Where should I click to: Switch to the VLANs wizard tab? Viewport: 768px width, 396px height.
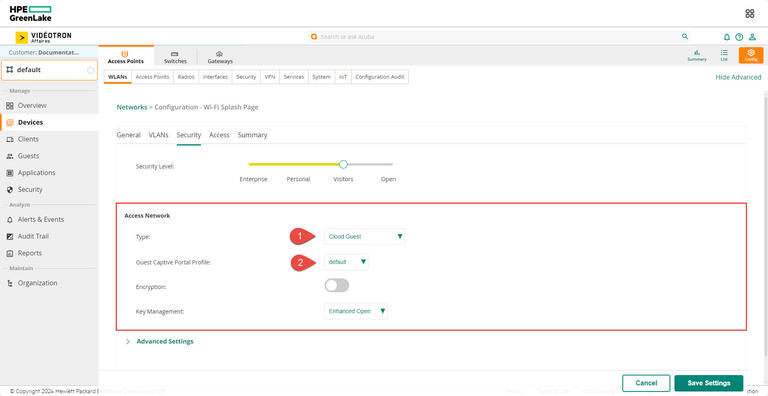(x=159, y=135)
